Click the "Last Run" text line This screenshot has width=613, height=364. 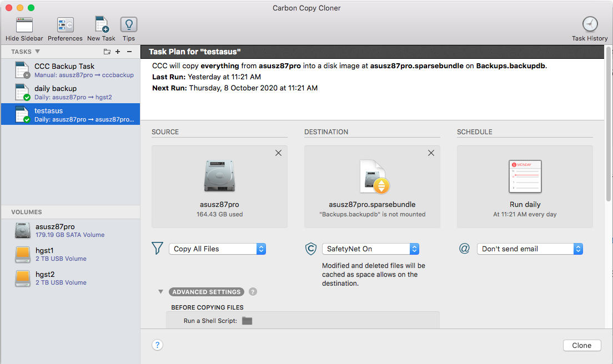(x=207, y=77)
